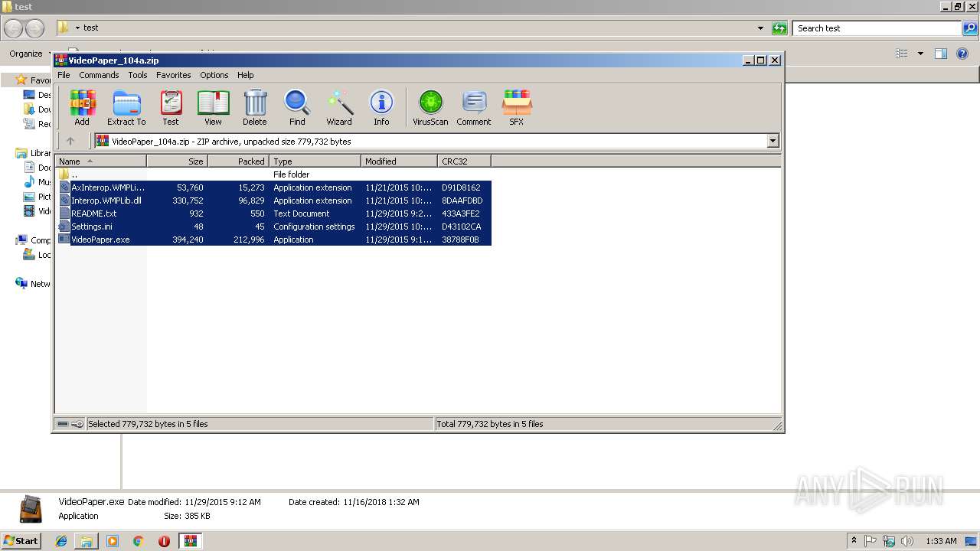Click the Extract To toolbar icon
Image resolution: width=980 pixels, height=551 pixels.
[126, 107]
